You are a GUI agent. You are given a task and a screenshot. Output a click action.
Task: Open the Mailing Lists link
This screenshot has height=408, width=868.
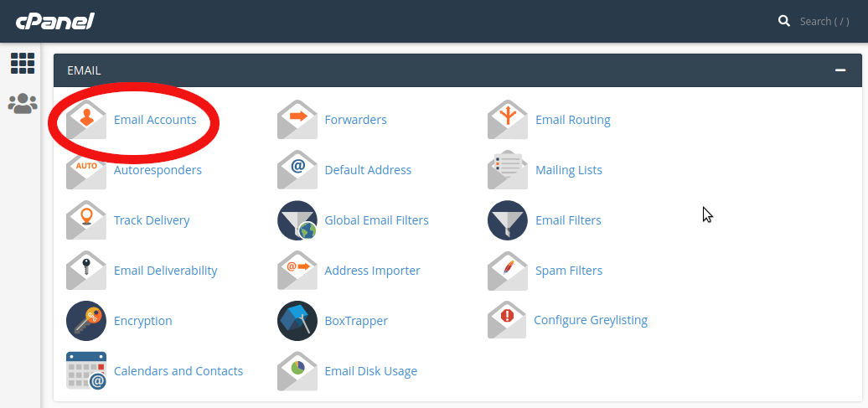569,170
